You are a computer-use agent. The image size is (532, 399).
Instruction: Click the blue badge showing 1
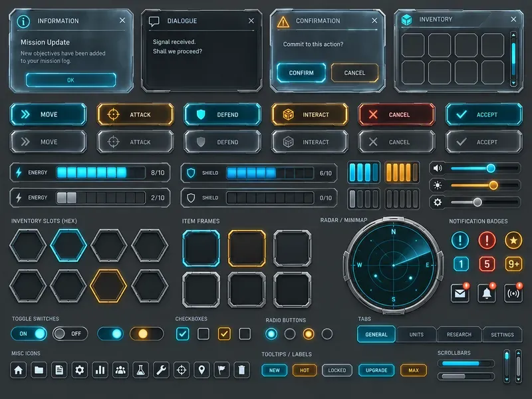461,264
